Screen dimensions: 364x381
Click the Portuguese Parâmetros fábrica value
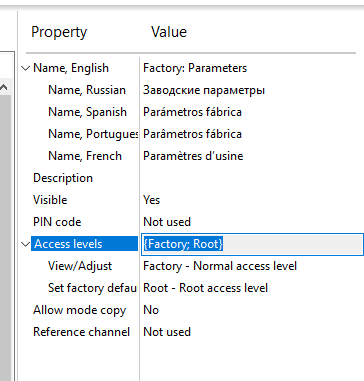click(x=192, y=134)
